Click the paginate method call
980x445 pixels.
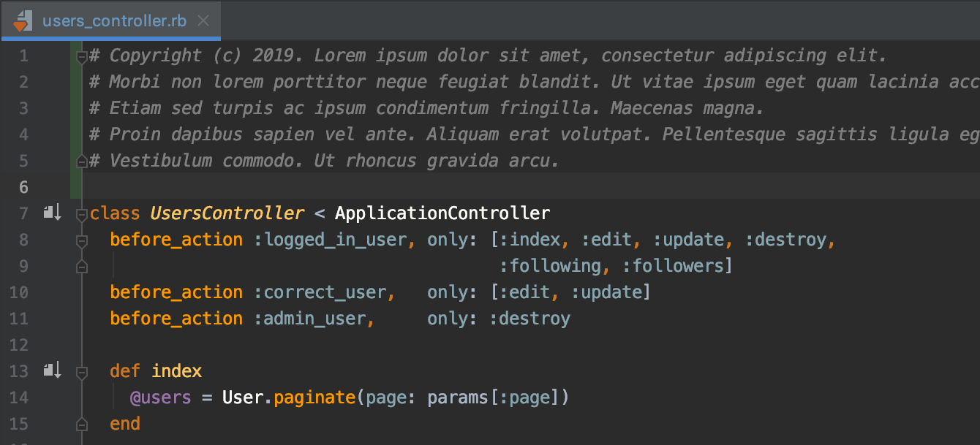coord(314,398)
